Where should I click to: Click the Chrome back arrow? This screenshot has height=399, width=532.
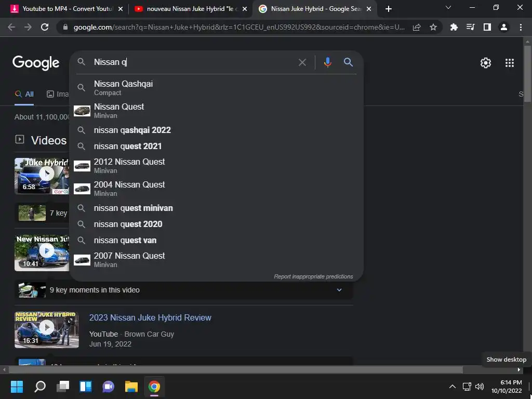(x=11, y=27)
